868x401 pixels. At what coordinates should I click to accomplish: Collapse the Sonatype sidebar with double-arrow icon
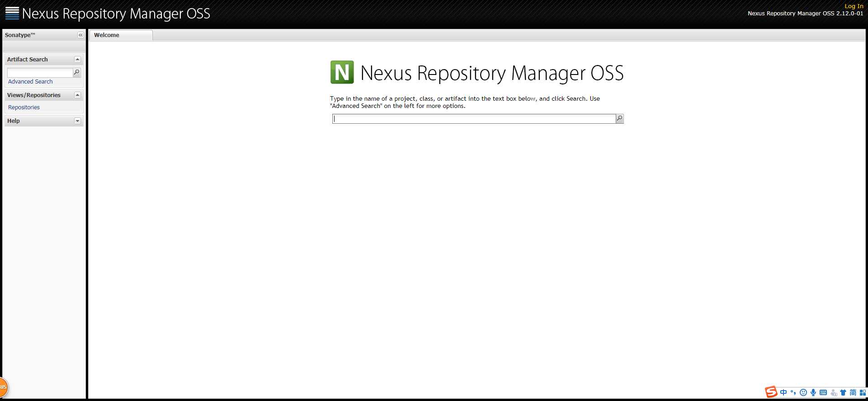[80, 35]
